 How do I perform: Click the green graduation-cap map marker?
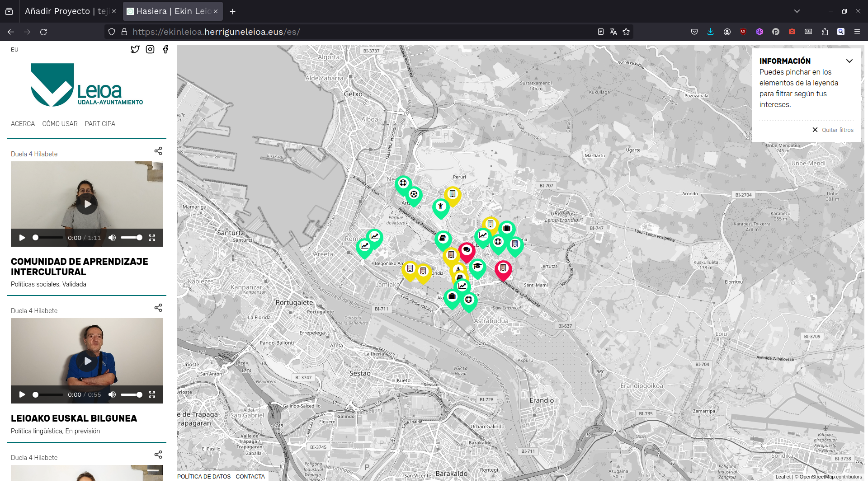pos(477,267)
